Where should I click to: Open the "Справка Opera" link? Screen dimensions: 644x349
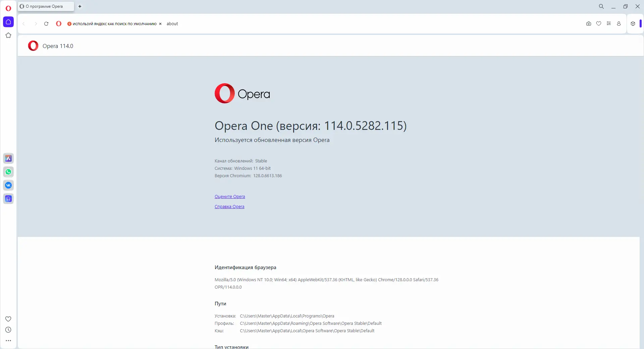[229, 207]
